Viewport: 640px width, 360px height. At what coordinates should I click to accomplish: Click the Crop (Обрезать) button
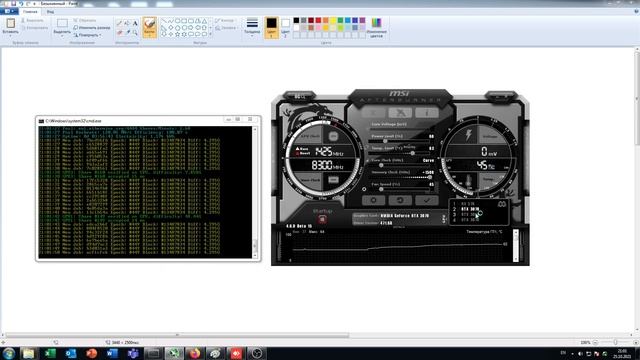click(85, 20)
